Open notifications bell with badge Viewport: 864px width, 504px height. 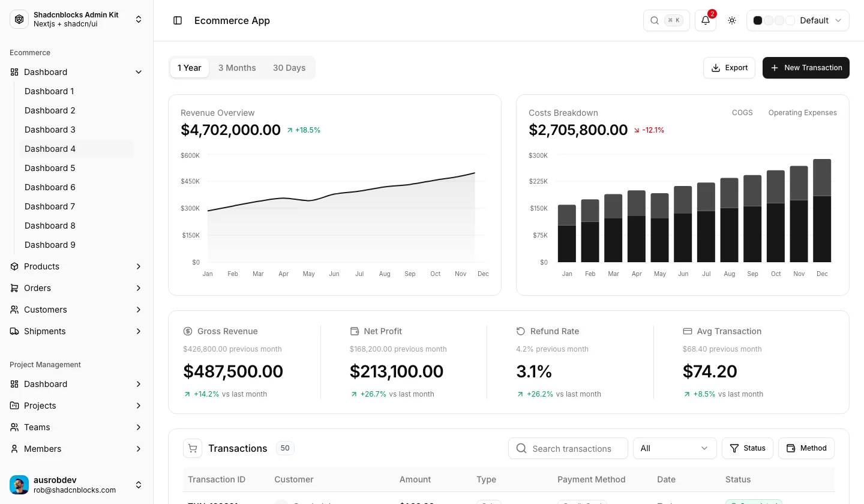[706, 20]
